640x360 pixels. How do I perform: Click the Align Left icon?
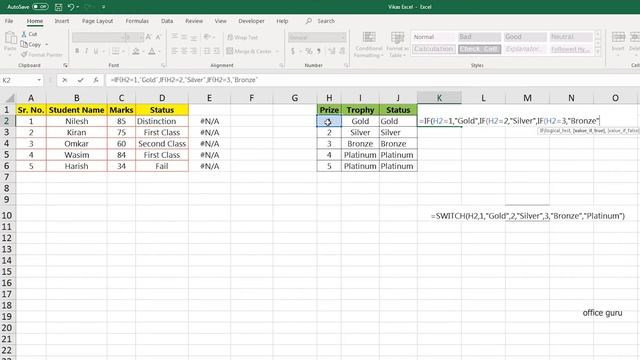click(174, 51)
